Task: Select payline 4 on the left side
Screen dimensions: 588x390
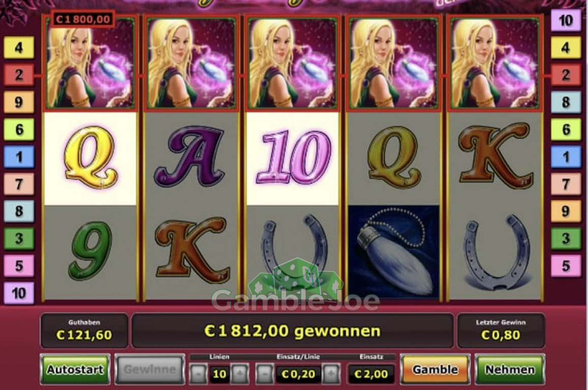Action: [x=19, y=48]
